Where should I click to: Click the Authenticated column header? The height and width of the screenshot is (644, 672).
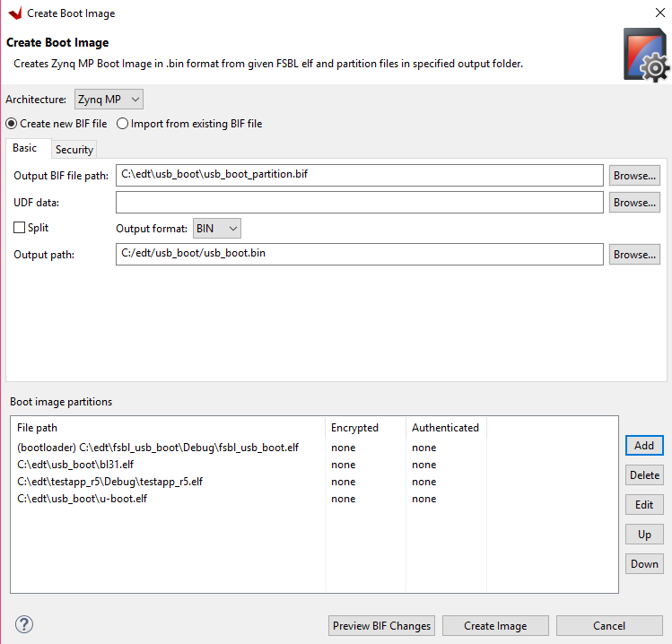point(446,428)
